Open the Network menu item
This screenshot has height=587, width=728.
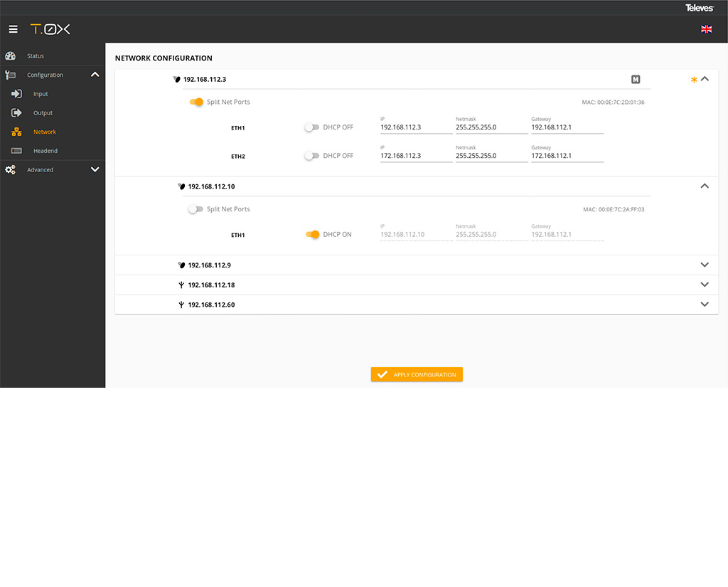(x=44, y=132)
